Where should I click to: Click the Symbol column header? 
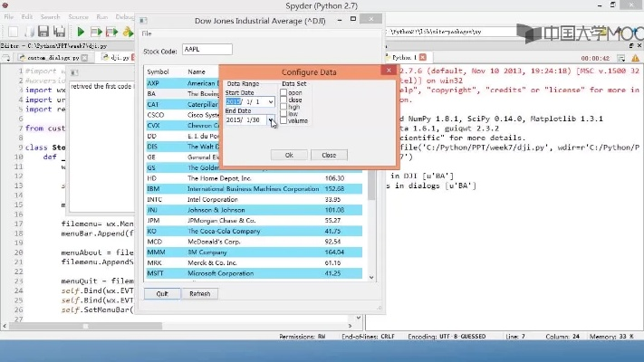point(159,71)
